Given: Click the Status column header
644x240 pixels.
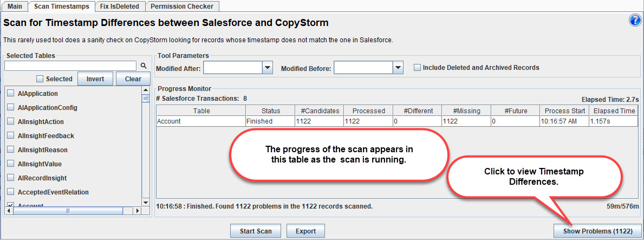Looking at the screenshot, I should coord(270,111).
